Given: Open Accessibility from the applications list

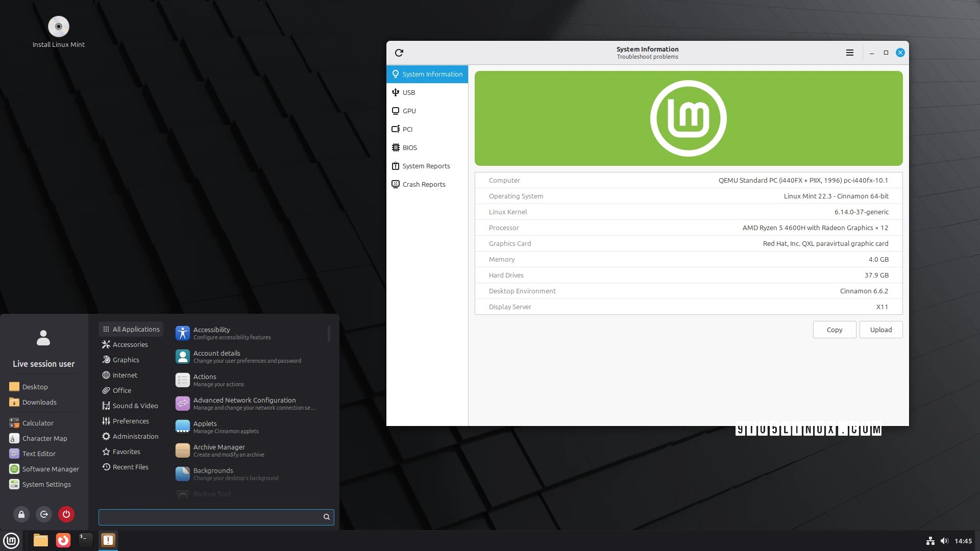Looking at the screenshot, I should [x=211, y=333].
